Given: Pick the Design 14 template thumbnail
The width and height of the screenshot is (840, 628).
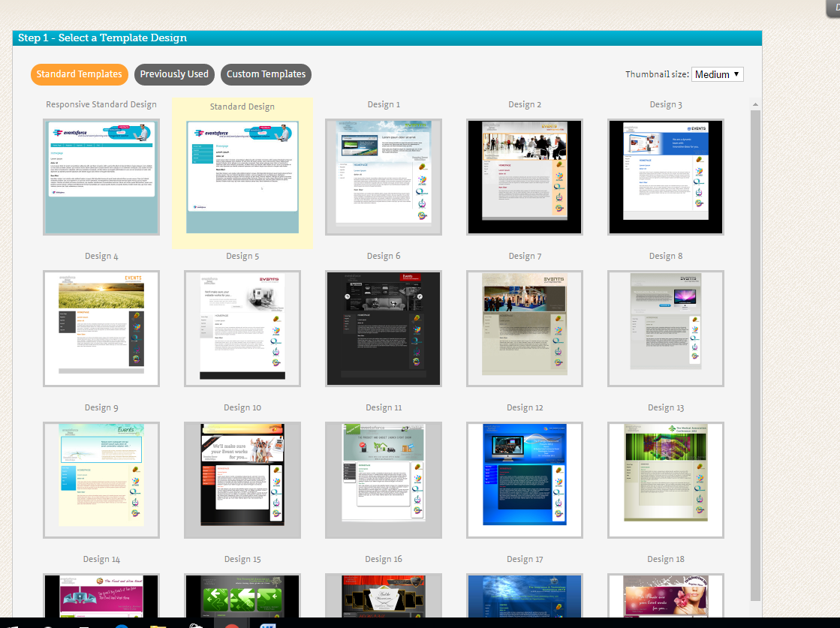Looking at the screenshot, I should [101, 595].
